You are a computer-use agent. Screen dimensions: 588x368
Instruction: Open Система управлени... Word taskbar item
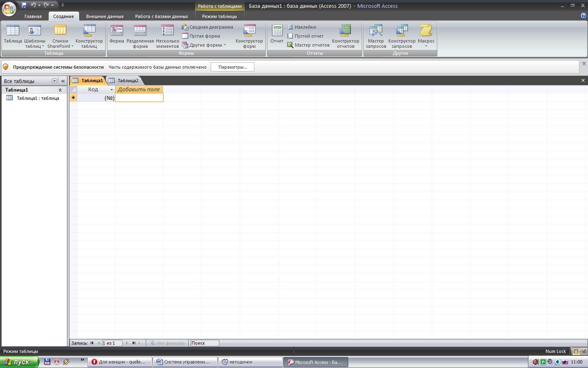(185, 362)
